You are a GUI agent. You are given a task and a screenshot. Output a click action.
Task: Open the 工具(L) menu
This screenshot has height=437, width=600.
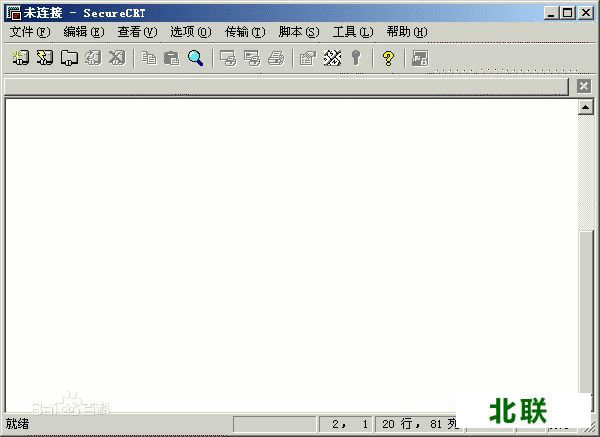[352, 32]
